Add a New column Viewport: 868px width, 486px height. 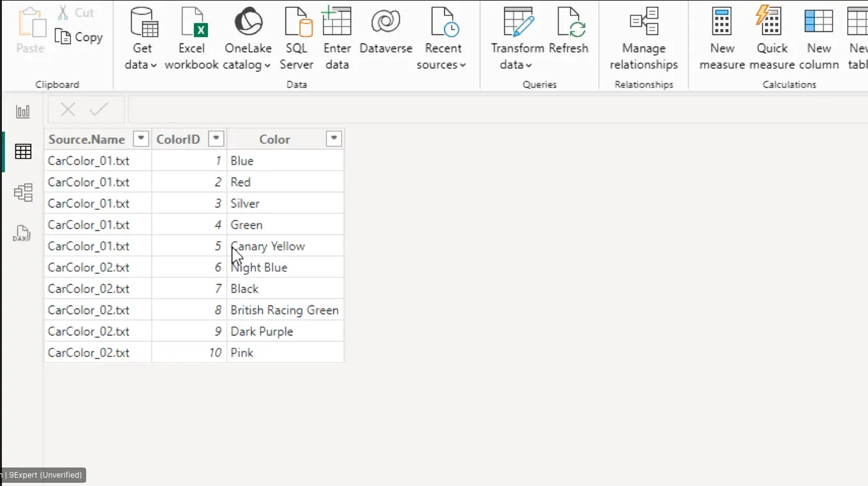[x=819, y=38]
